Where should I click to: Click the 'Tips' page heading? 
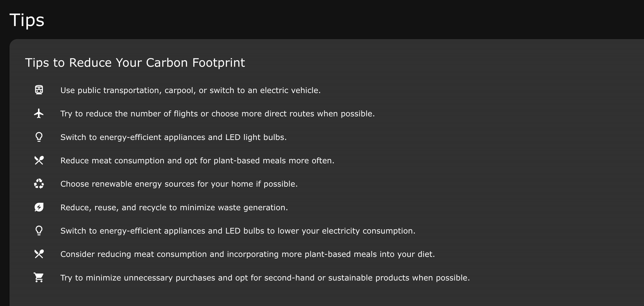point(27,20)
